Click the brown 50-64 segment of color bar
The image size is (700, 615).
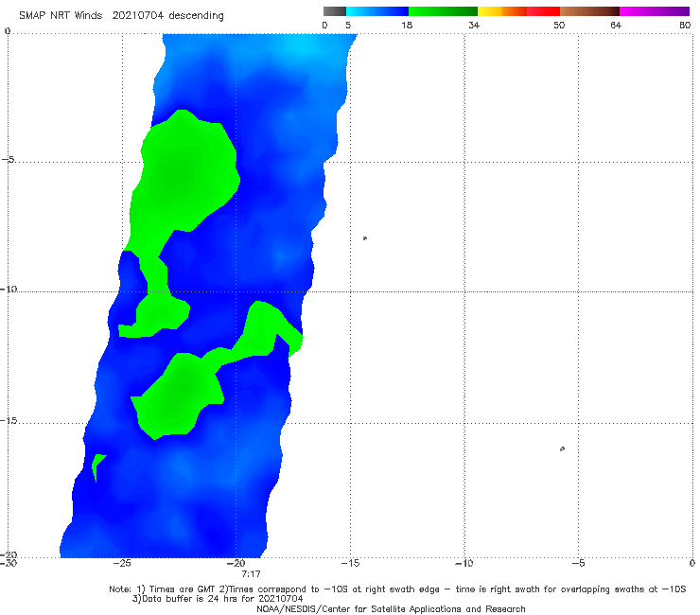(589, 11)
